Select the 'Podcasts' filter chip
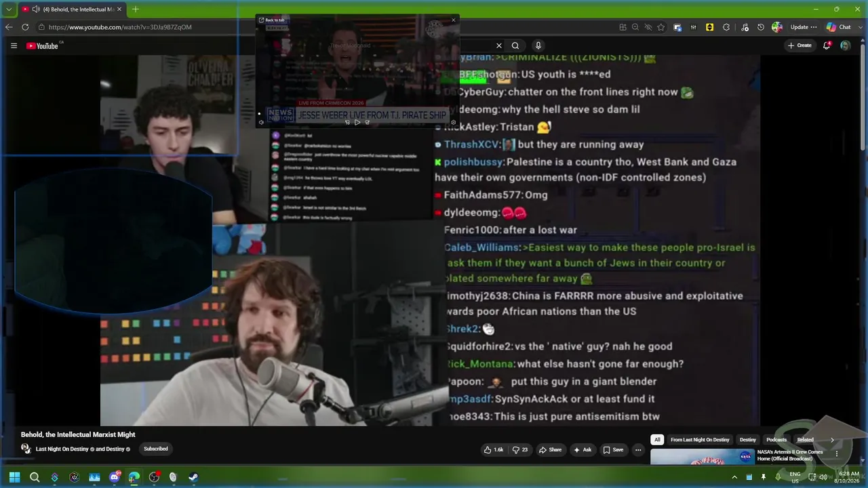Image resolution: width=868 pixels, height=488 pixels. click(776, 440)
